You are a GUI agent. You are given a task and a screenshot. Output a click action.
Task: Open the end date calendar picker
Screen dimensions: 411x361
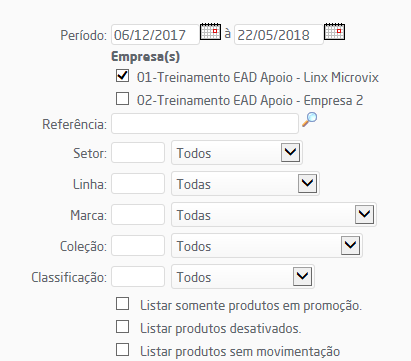334,32
